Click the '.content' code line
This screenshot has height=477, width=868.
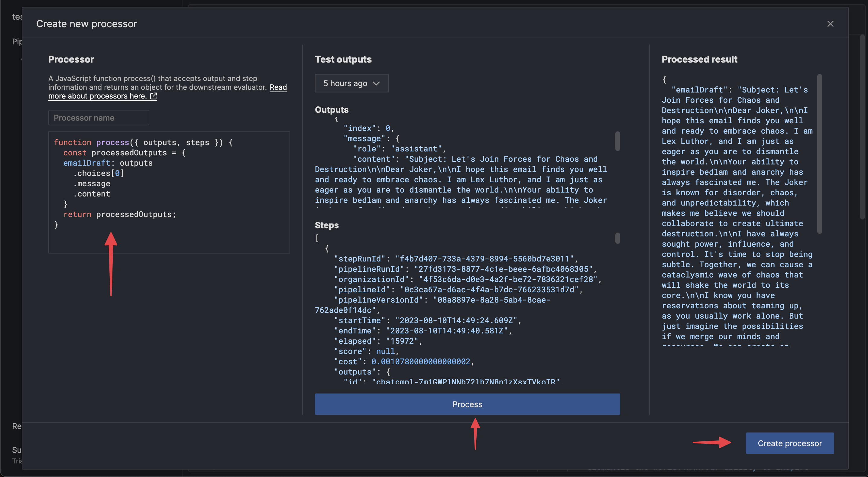(92, 194)
